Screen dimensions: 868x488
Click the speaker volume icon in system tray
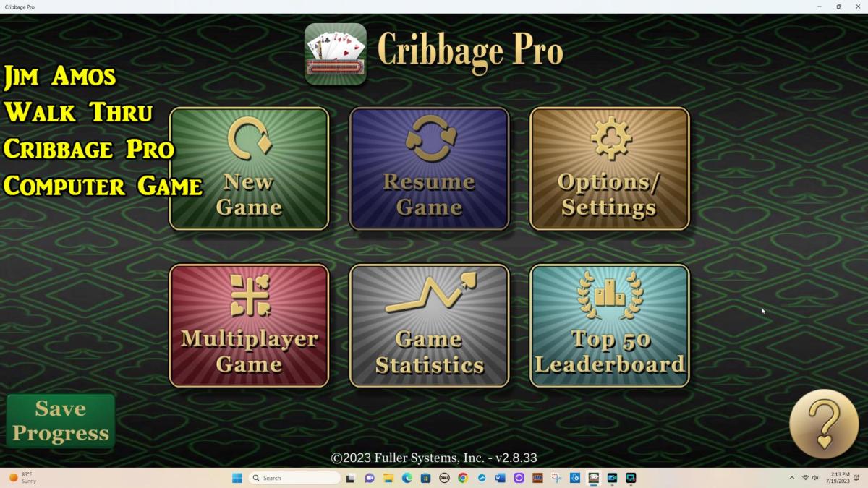coord(817,478)
